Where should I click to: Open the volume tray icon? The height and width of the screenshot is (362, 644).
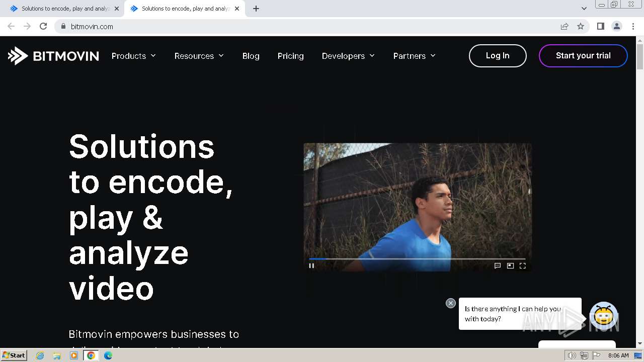coord(572,355)
